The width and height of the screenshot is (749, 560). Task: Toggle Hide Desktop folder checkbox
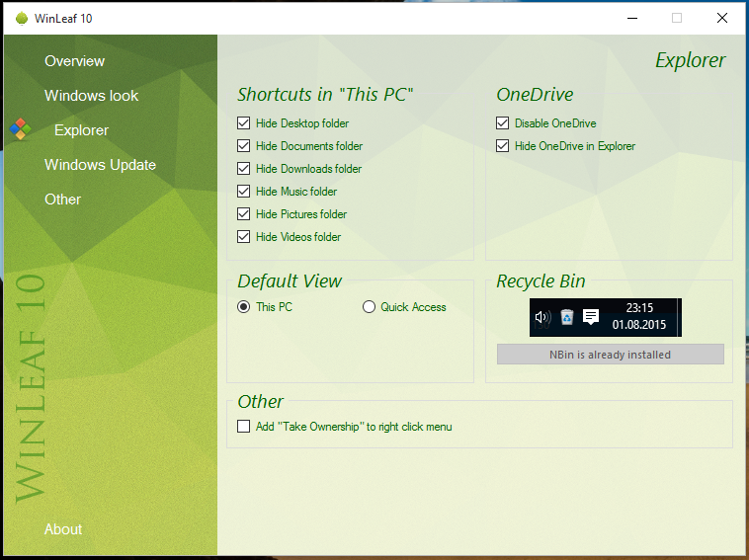coord(244,123)
